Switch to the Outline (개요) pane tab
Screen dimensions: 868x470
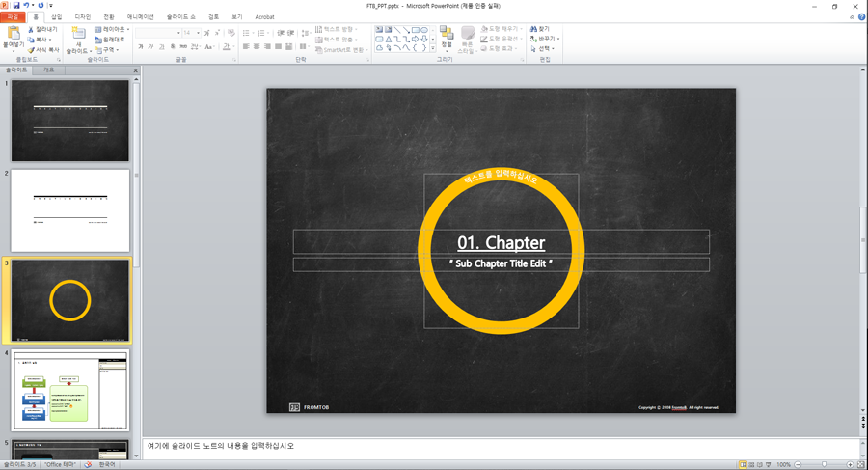click(x=49, y=70)
